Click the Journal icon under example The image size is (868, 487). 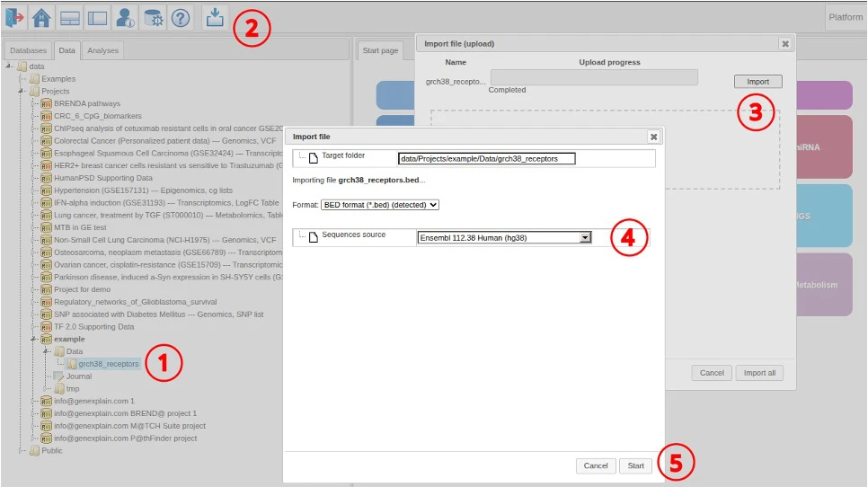pos(59,376)
